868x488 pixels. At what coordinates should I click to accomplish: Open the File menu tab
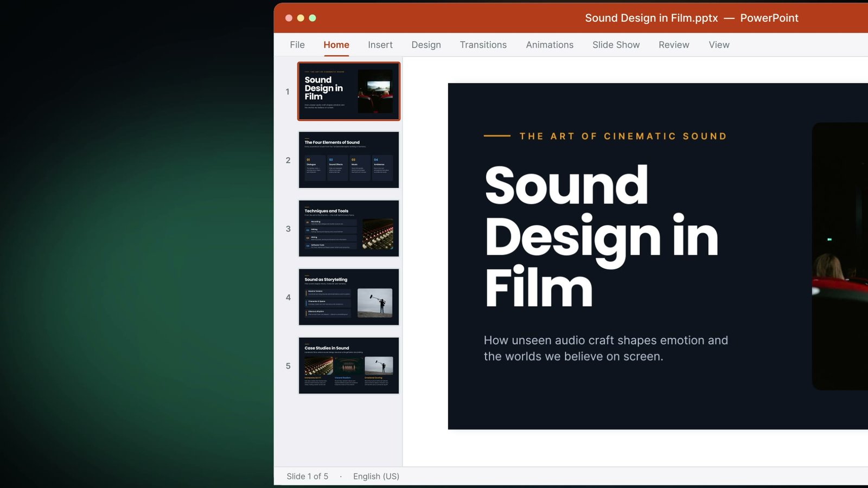(297, 45)
